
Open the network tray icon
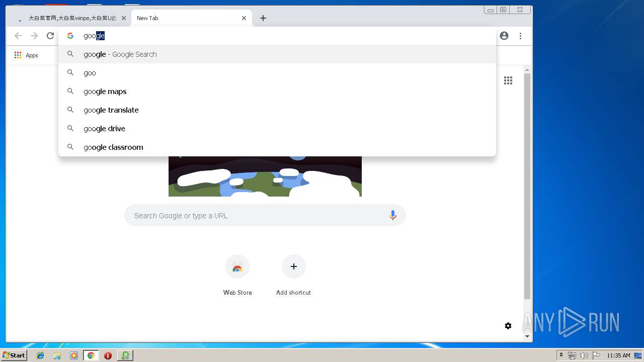coord(572,355)
